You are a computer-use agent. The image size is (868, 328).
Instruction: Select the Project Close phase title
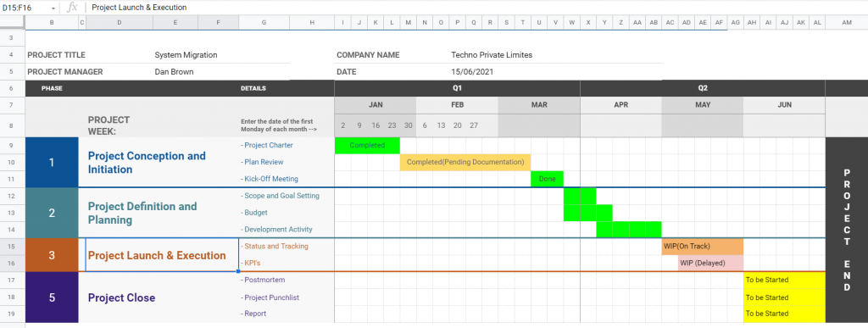(x=121, y=297)
